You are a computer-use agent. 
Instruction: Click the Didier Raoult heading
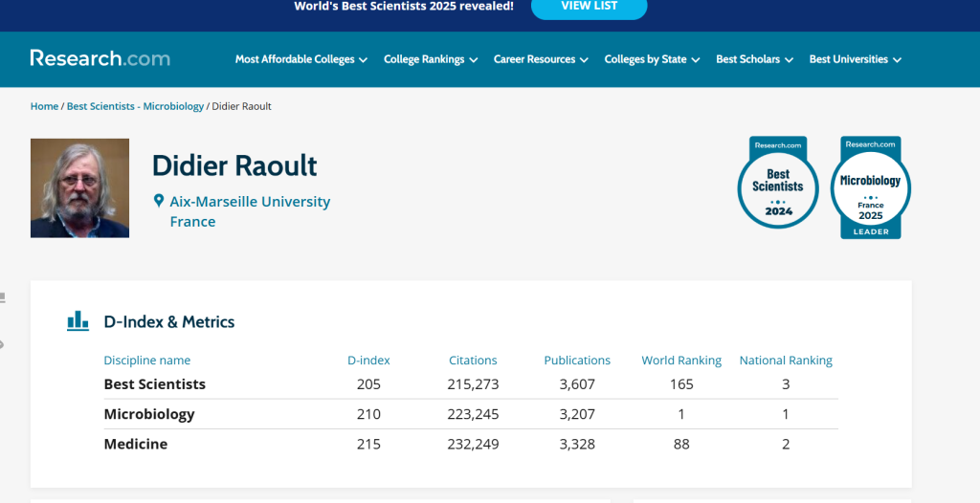[234, 165]
